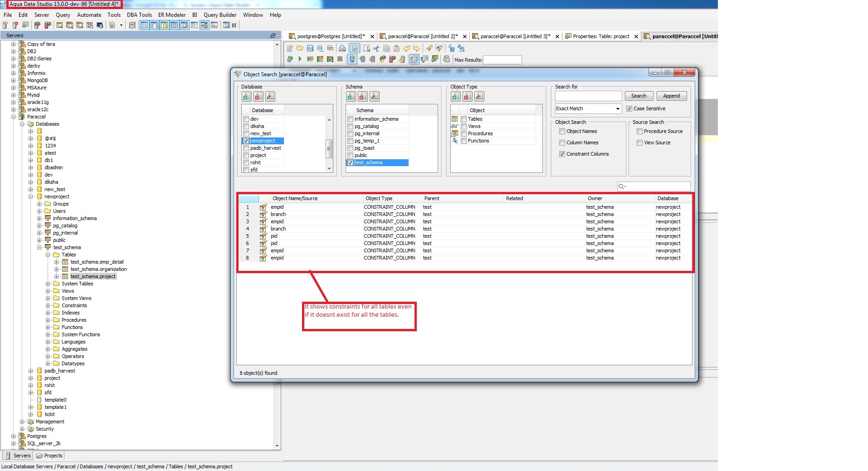Open the Automate menu
Viewport: 868px width, 471px height.
click(89, 15)
